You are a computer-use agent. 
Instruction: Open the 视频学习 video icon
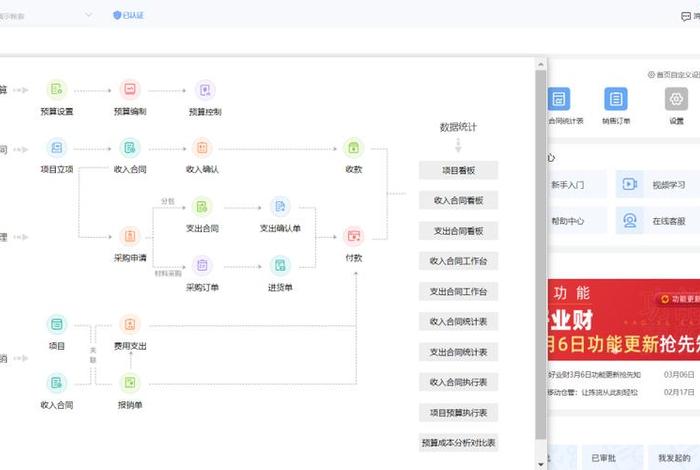point(630,184)
